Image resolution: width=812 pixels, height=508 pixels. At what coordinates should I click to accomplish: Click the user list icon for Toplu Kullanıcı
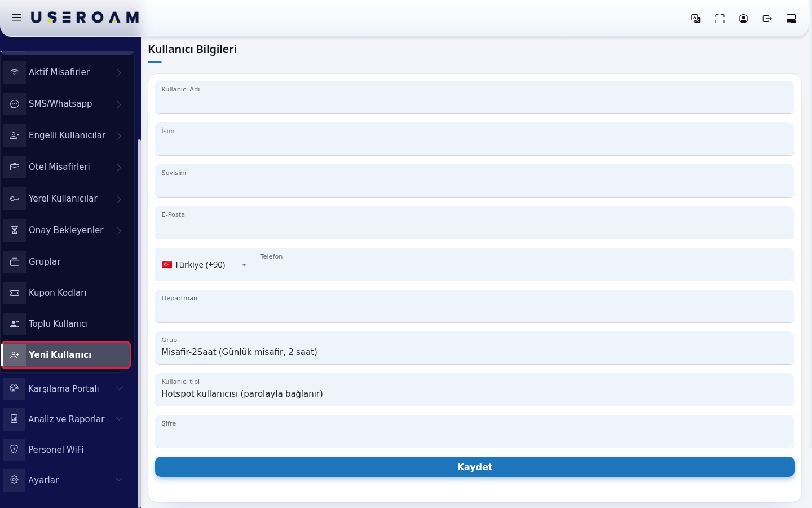coord(15,324)
